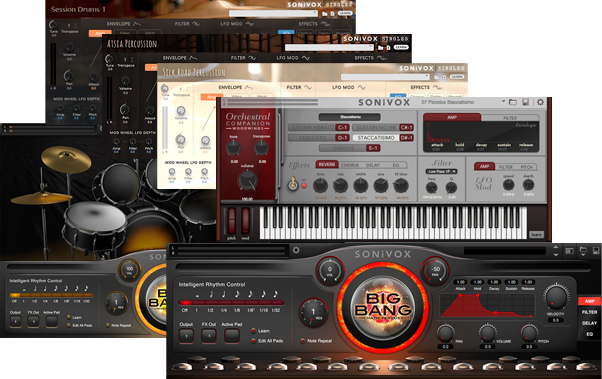Click the Attack value 1.00 in Big Bang
The width and height of the screenshot is (602, 379).
(x=460, y=282)
